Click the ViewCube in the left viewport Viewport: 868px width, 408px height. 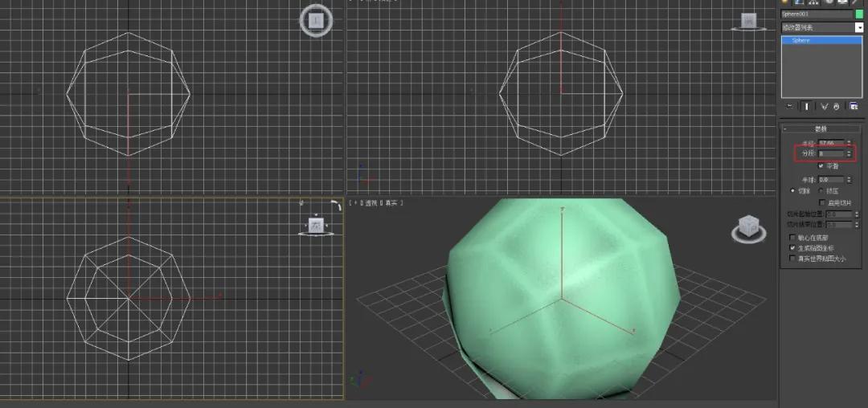pyautogui.click(x=316, y=224)
